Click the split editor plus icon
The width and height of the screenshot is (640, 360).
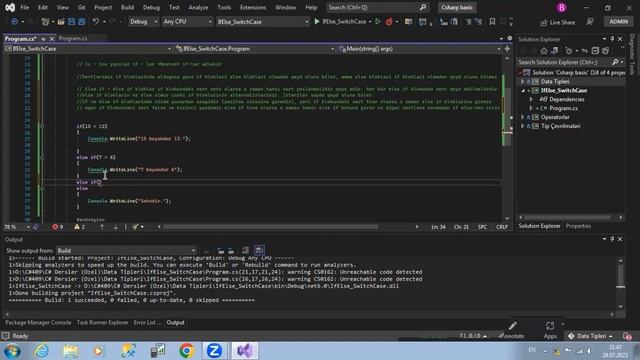click(x=507, y=49)
